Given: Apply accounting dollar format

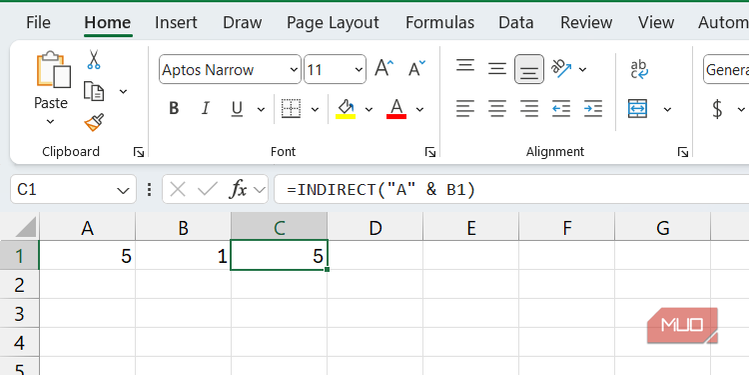Looking at the screenshot, I should 717,109.
